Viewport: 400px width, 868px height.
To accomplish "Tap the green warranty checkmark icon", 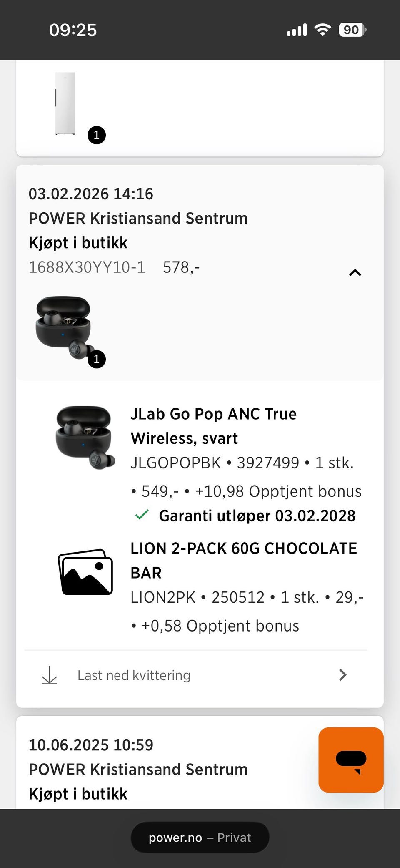I will [x=142, y=515].
